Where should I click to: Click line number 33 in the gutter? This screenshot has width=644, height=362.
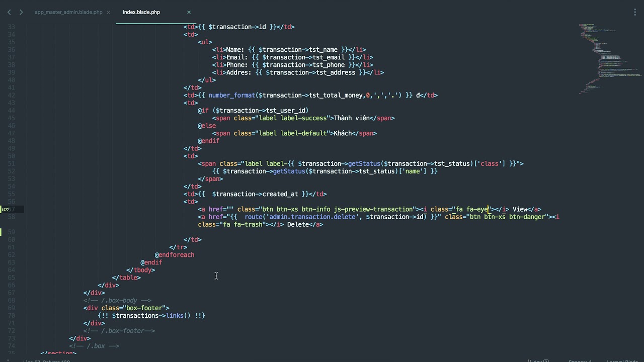click(12, 27)
